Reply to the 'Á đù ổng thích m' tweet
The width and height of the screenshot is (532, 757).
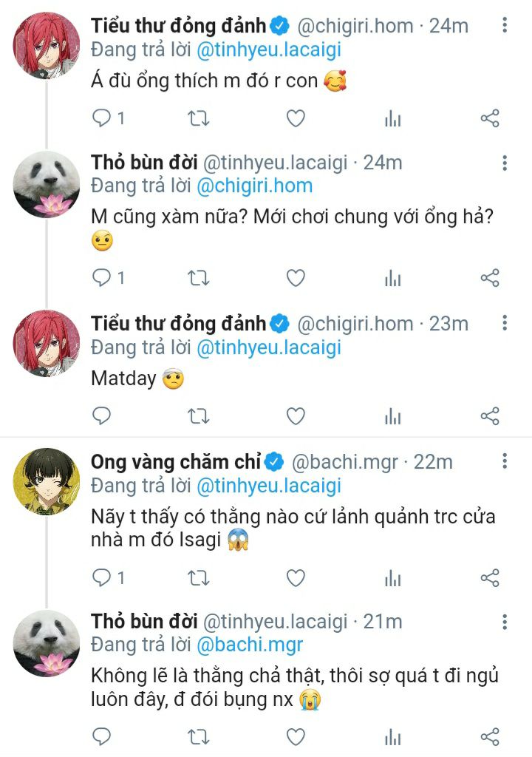pyautogui.click(x=108, y=118)
